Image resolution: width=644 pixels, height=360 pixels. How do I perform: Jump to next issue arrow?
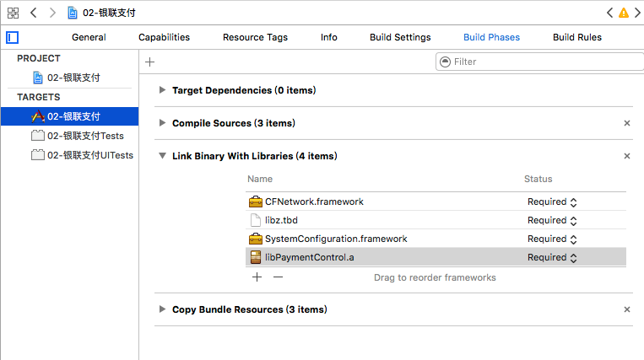(637, 13)
